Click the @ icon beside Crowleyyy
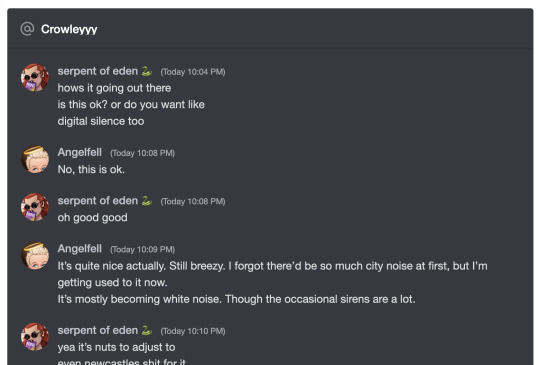The width and height of the screenshot is (540, 365). coord(27,29)
